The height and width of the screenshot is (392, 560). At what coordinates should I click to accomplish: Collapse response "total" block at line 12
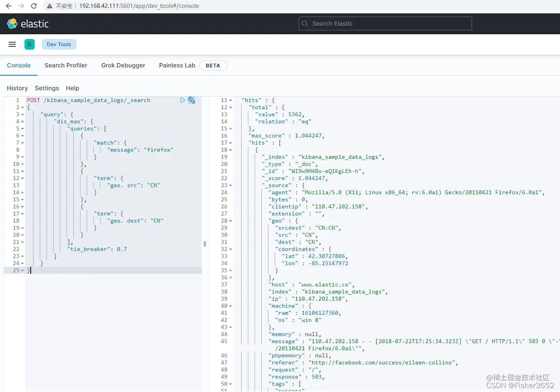coord(231,108)
